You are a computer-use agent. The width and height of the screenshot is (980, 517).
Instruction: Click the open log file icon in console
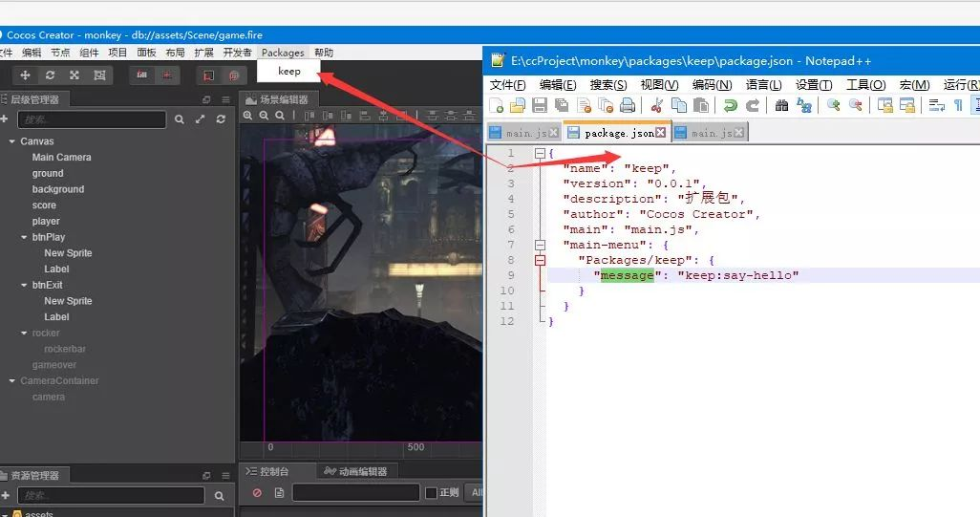click(279, 492)
